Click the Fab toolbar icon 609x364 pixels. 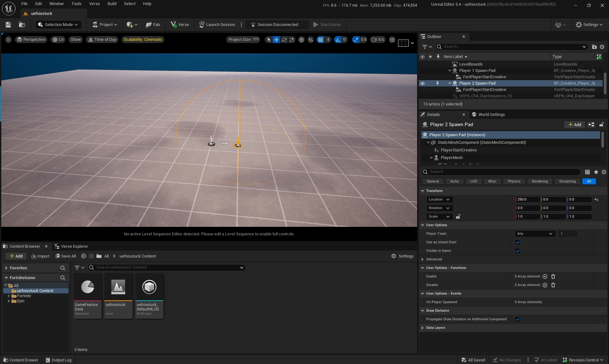[x=153, y=24]
